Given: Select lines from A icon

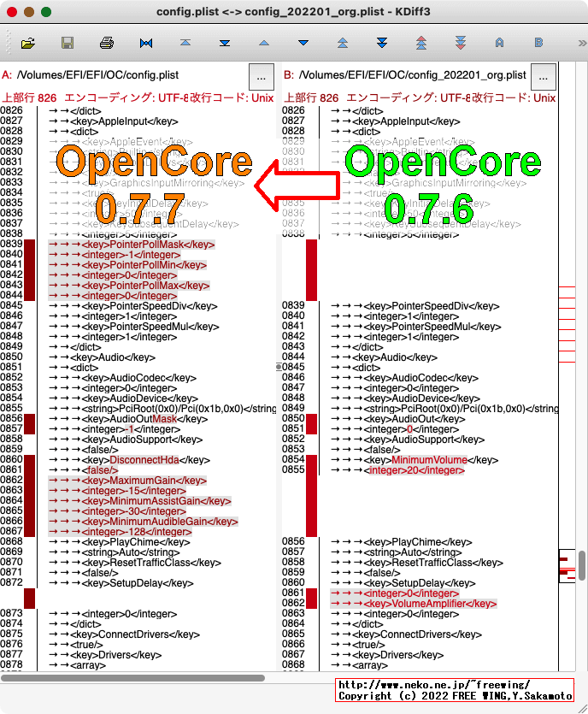Looking at the screenshot, I should [x=500, y=43].
